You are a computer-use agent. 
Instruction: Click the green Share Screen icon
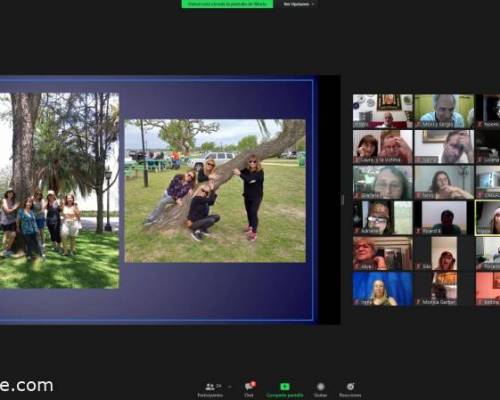click(x=285, y=386)
